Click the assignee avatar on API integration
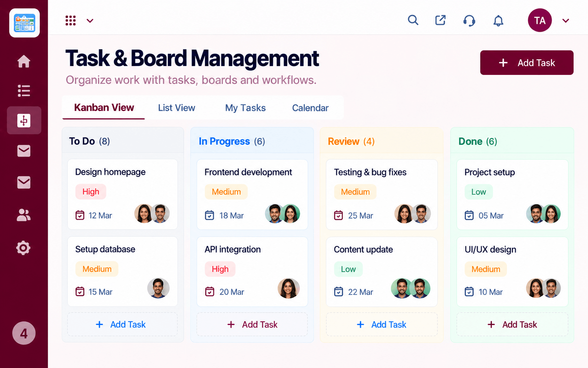 [288, 288]
